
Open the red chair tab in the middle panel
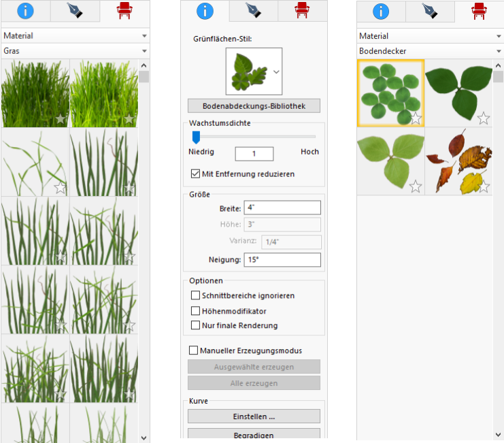301,11
